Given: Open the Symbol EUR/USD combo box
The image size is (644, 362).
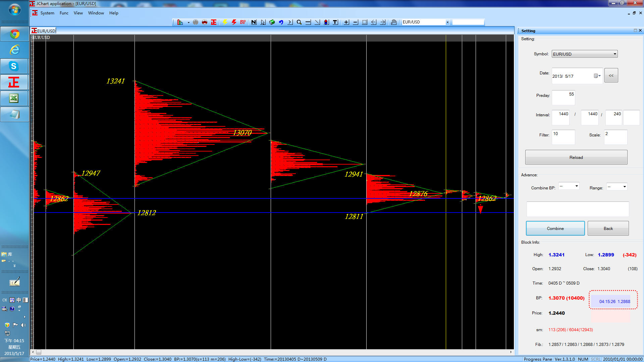Looking at the screenshot, I should (585, 54).
